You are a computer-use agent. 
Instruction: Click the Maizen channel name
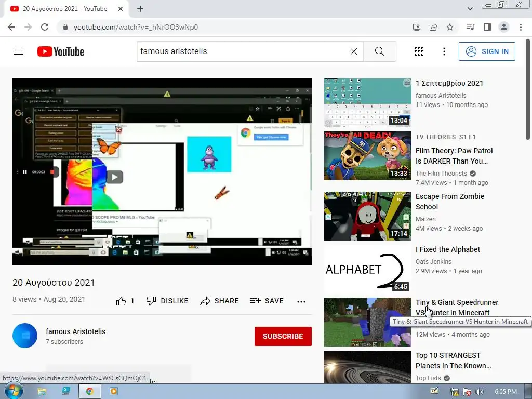(x=425, y=219)
